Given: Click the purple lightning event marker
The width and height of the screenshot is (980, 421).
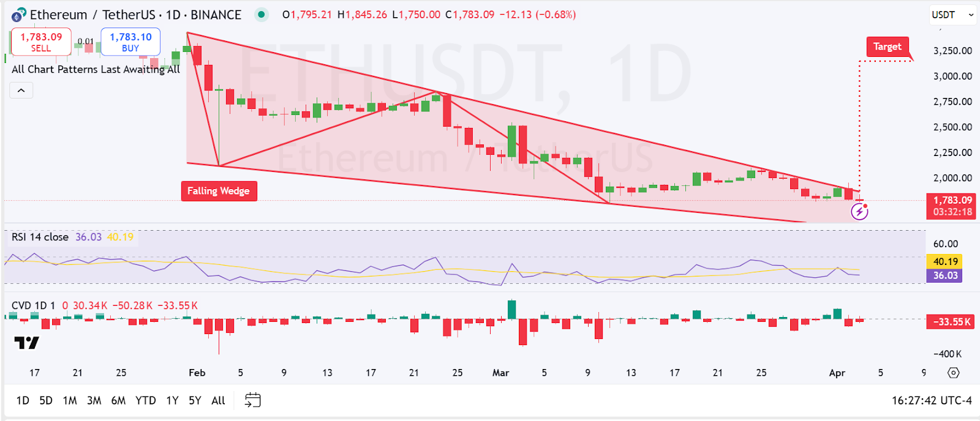Looking at the screenshot, I should (860, 212).
